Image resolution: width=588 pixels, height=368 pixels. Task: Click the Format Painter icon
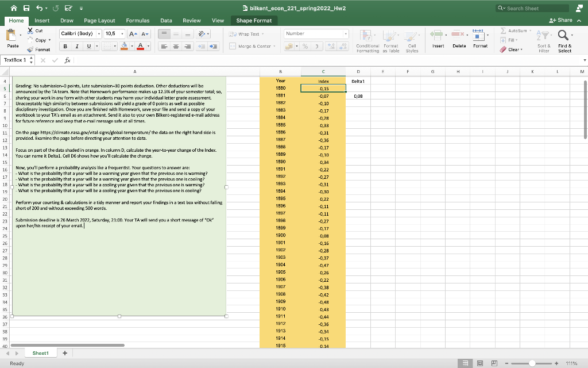(30, 48)
